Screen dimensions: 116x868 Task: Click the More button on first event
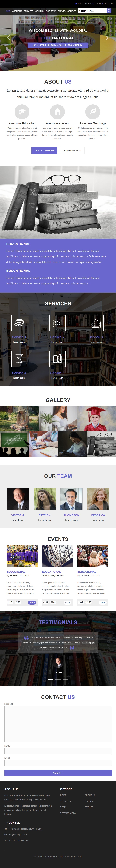[32, 602]
